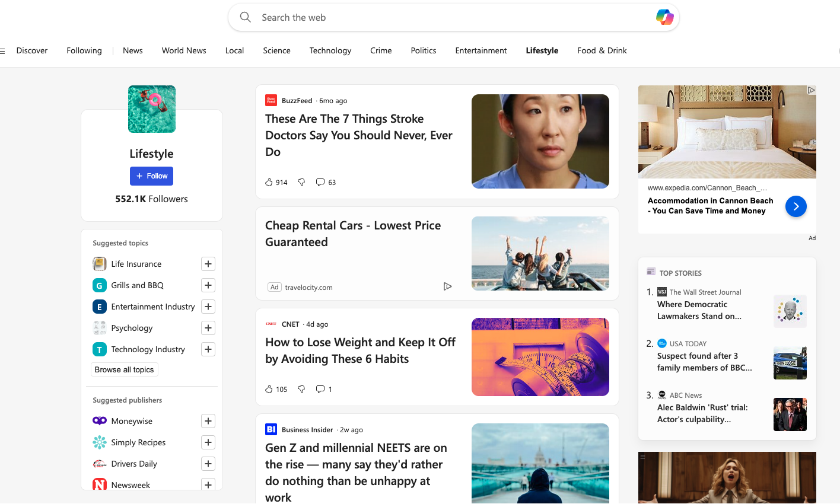Open the Discover tab
This screenshot has height=504, width=840.
click(x=32, y=51)
